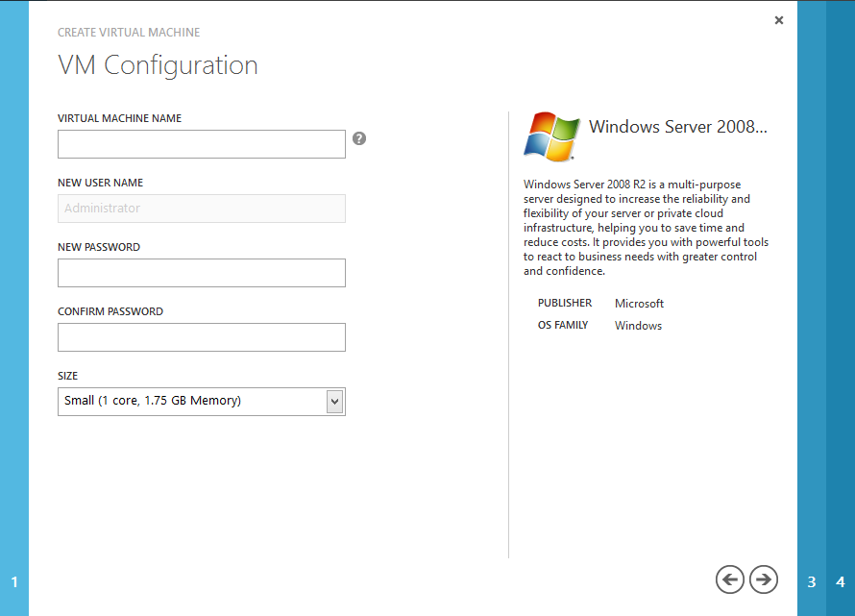Viewport: 855px width, 616px height.
Task: Click the NEW PASSWORD label
Action: click(99, 247)
